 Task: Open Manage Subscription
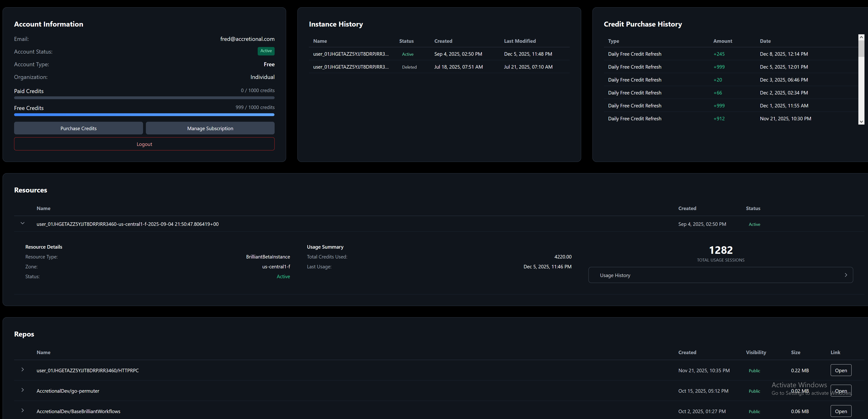coord(210,128)
